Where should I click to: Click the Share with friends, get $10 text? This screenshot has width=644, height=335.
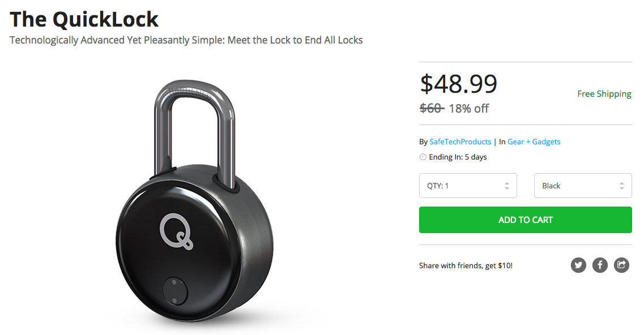466,265
